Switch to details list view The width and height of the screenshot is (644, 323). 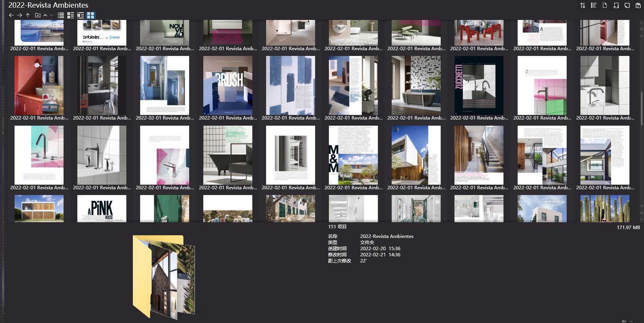70,15
